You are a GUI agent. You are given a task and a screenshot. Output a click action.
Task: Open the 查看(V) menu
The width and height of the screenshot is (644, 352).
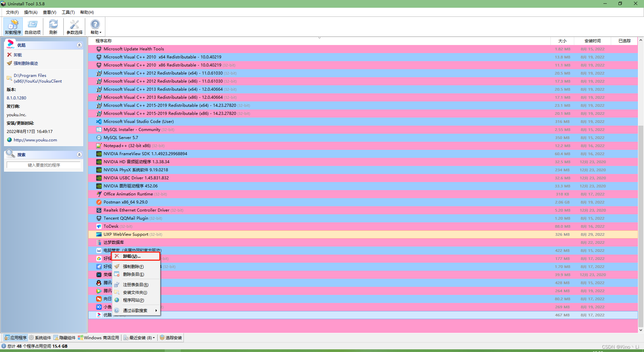[x=50, y=12]
